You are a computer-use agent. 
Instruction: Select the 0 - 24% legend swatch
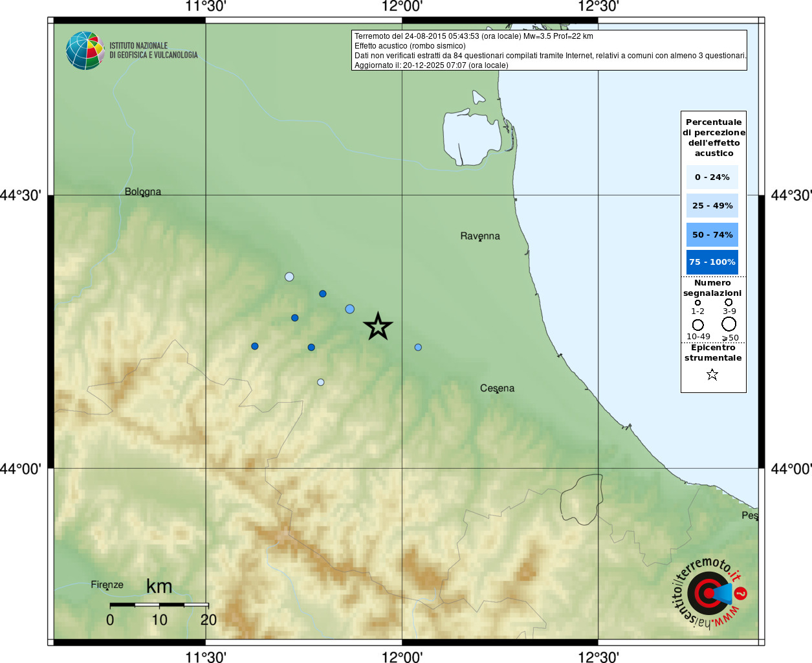712,177
